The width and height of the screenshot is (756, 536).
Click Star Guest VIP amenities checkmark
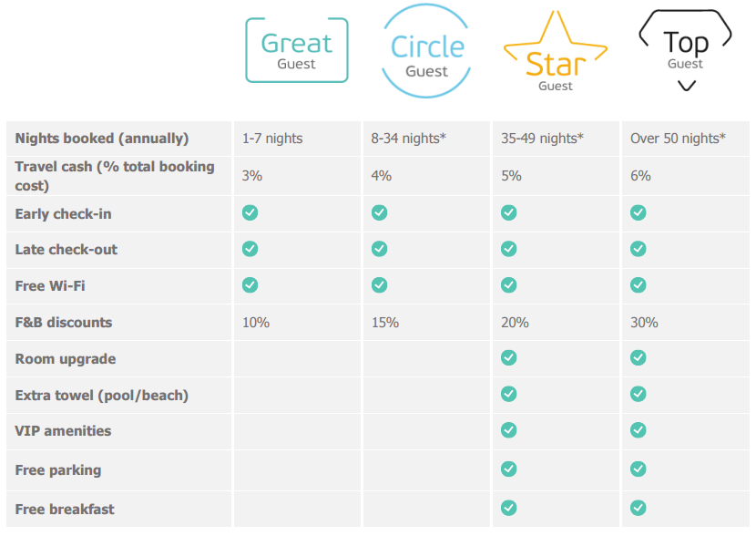508,430
